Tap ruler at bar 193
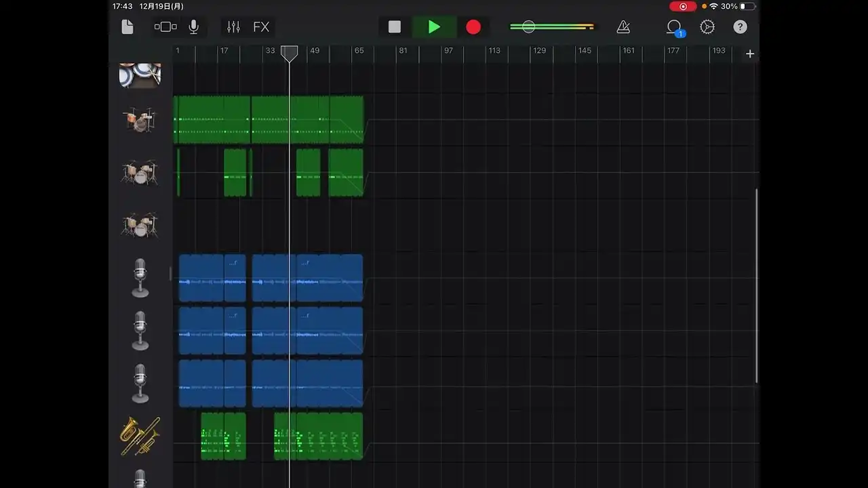Viewport: 868px width, 488px height. 719,51
